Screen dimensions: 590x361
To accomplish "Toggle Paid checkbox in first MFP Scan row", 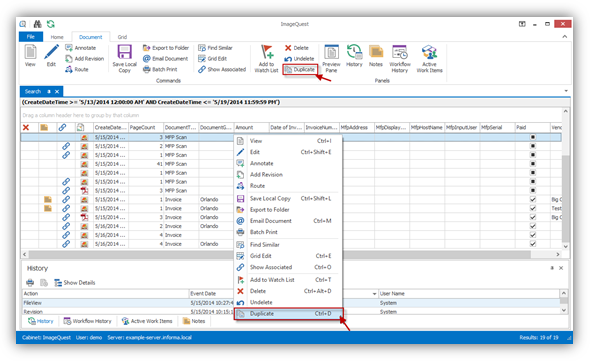I will point(533,137).
